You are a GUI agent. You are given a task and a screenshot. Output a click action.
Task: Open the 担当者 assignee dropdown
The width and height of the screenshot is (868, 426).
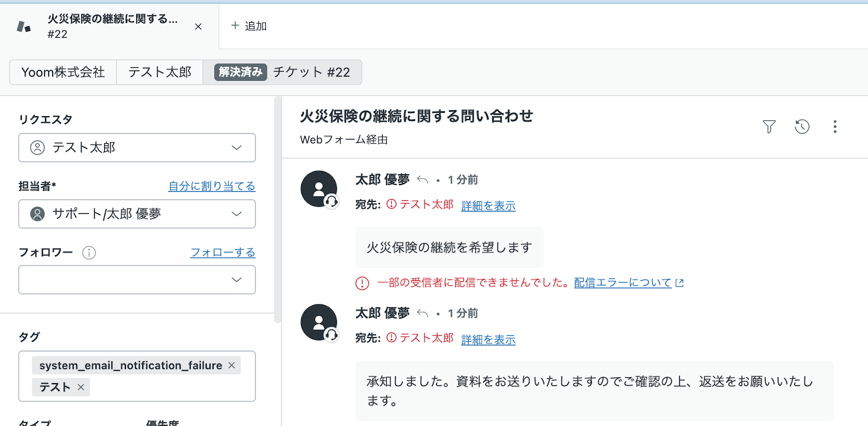point(237,214)
